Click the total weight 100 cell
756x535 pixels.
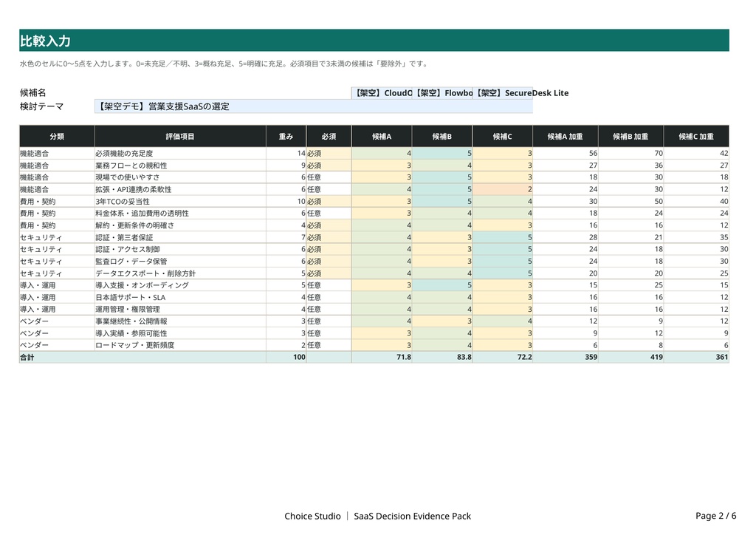point(286,357)
